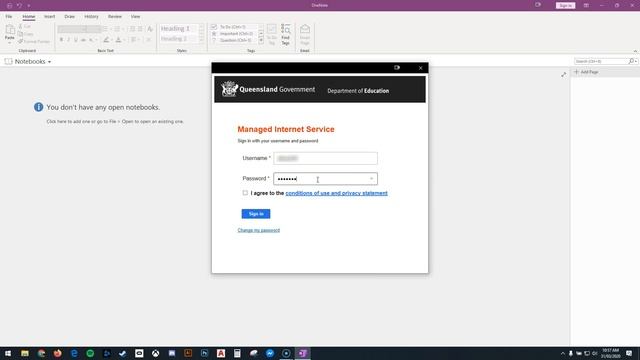Show hidden system tray icons
The image size is (640, 360).
tap(563, 353)
